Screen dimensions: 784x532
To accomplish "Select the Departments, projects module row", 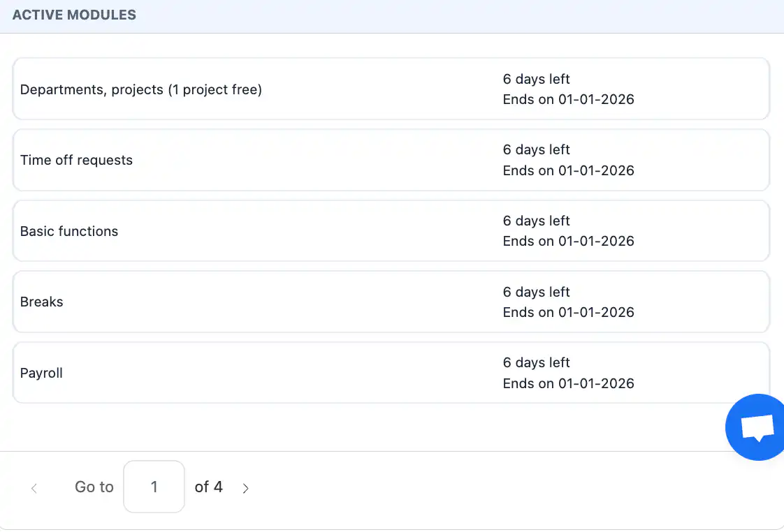I will [x=141, y=89].
